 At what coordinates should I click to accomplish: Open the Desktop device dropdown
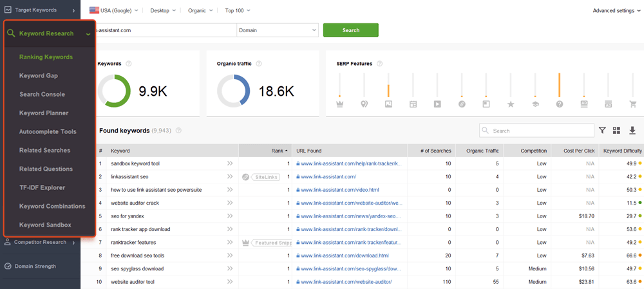point(163,11)
